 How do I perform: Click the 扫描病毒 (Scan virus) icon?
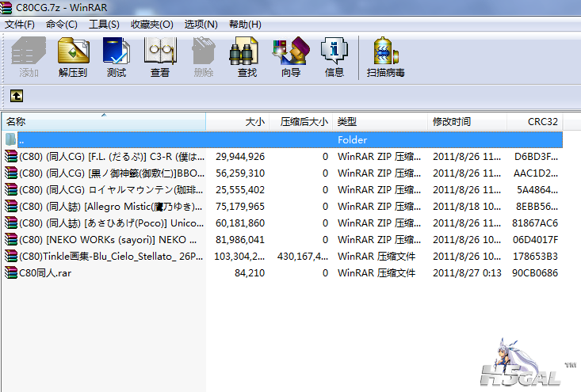click(x=386, y=57)
